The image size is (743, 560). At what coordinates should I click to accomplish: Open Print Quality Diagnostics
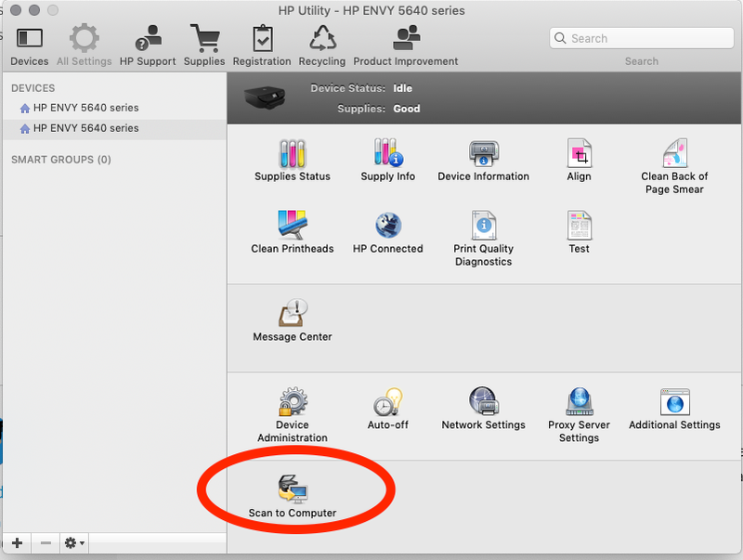(x=483, y=240)
